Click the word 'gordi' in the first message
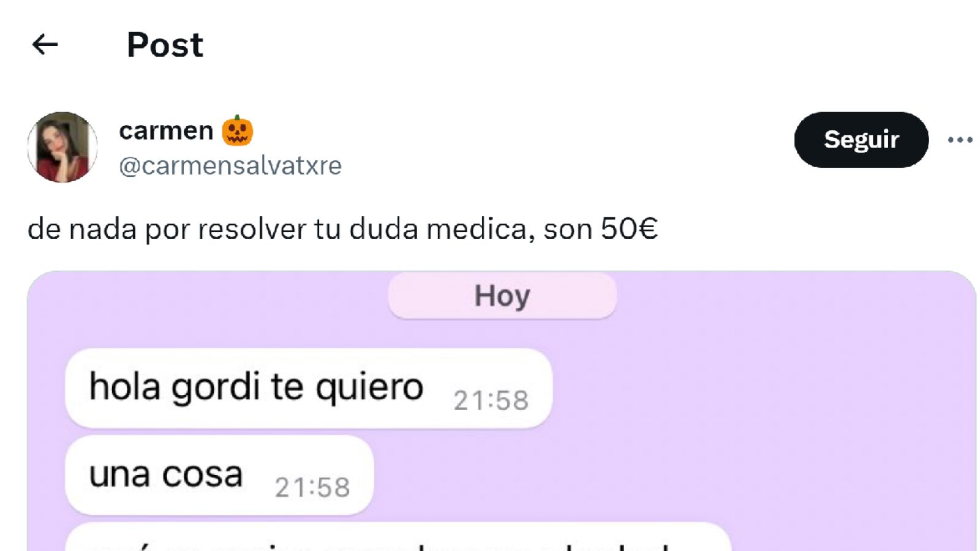This screenshot has width=980, height=551. pyautogui.click(x=216, y=388)
